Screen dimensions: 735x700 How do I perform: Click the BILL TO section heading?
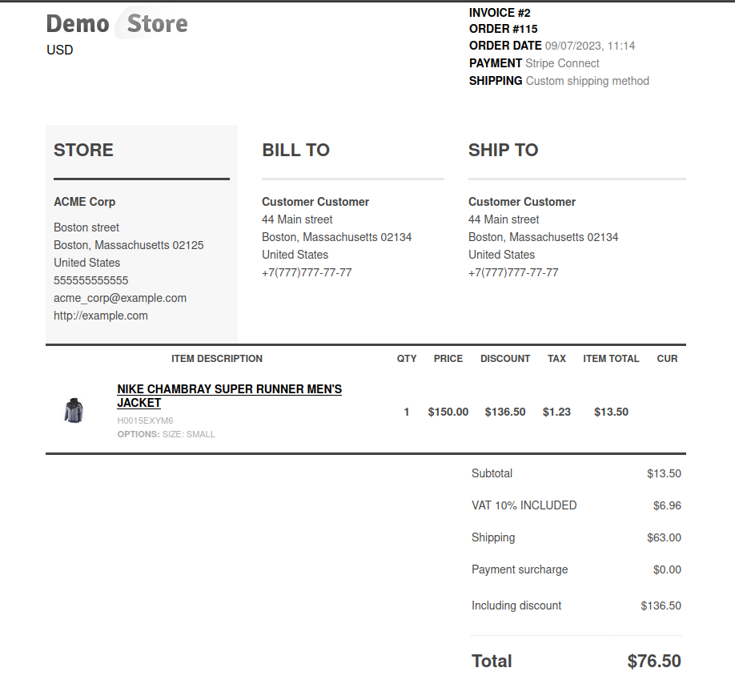(295, 150)
